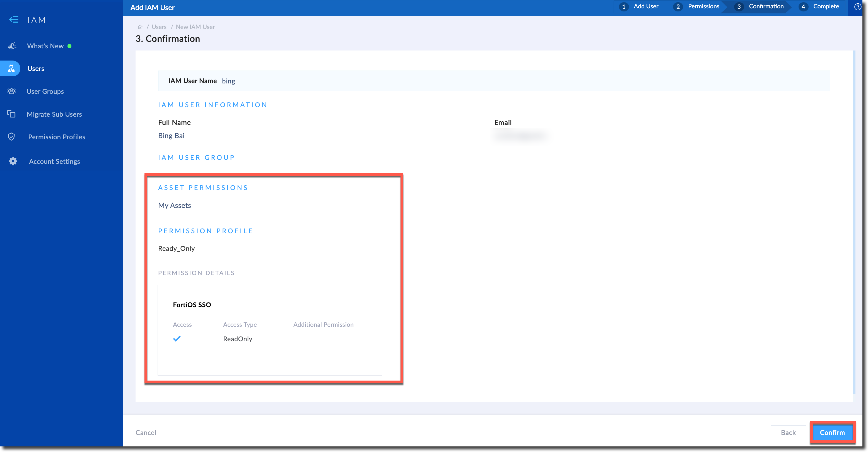The height and width of the screenshot is (452, 868).
Task: Click the Users person icon
Action: (x=11, y=68)
